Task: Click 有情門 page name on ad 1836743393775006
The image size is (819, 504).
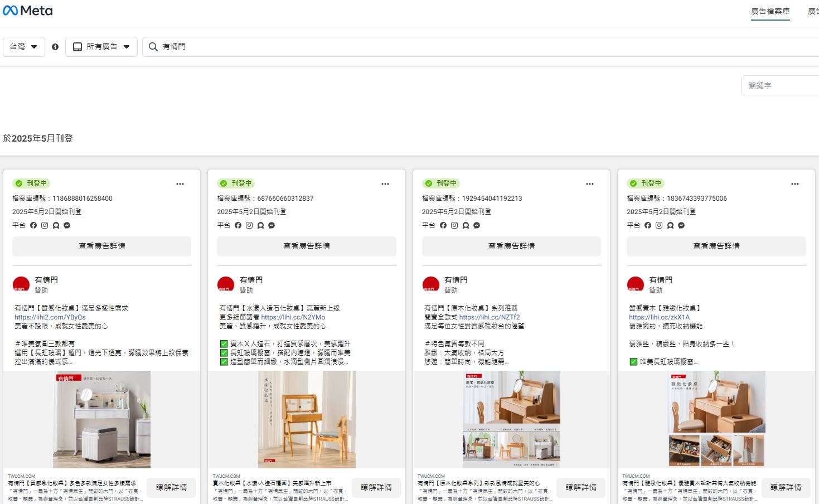Action: tap(661, 280)
